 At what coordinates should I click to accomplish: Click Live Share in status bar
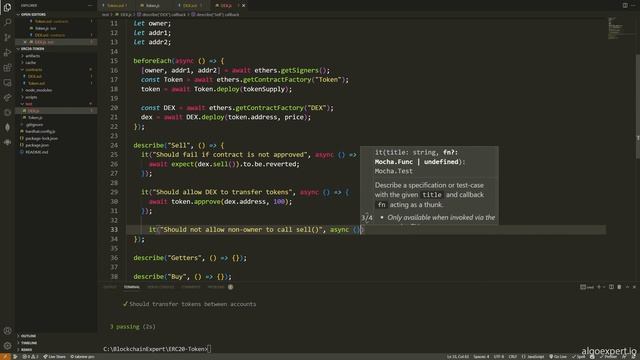coord(54,357)
